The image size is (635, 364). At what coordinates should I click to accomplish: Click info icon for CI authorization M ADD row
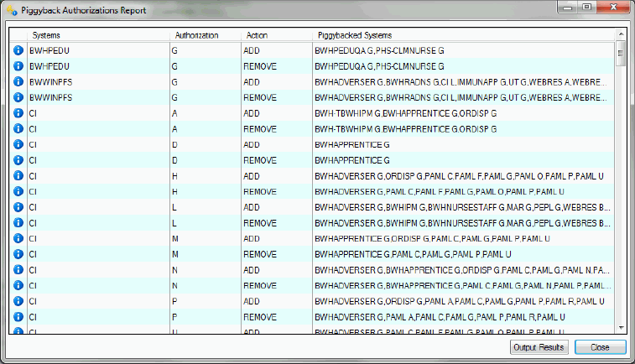[x=18, y=238]
